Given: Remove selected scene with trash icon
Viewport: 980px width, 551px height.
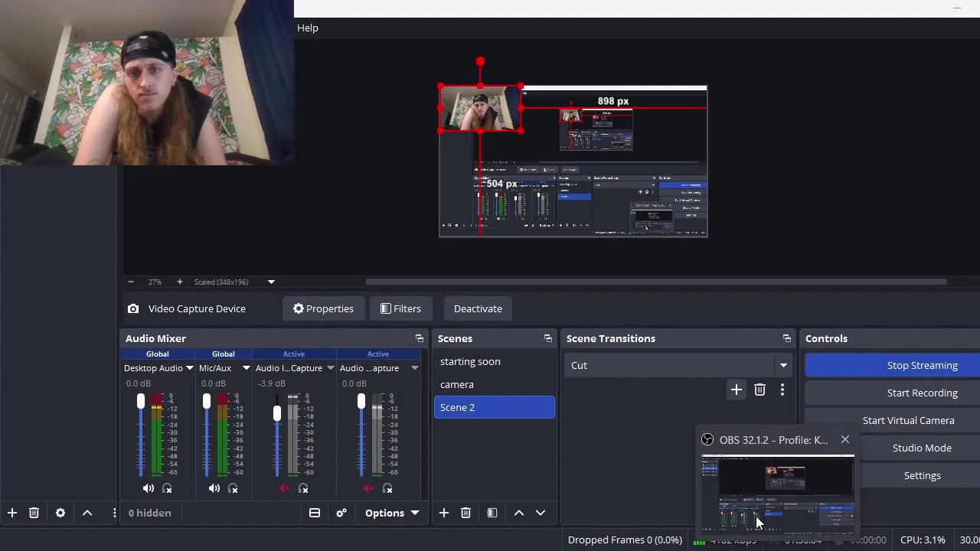Looking at the screenshot, I should tap(465, 513).
